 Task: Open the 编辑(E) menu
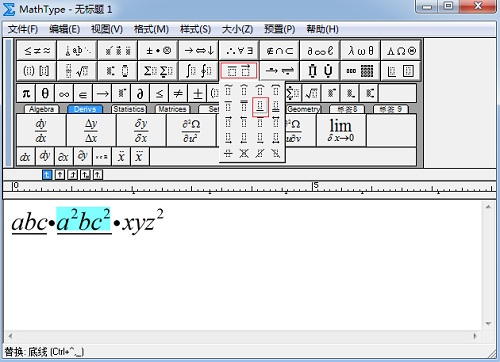point(64,29)
